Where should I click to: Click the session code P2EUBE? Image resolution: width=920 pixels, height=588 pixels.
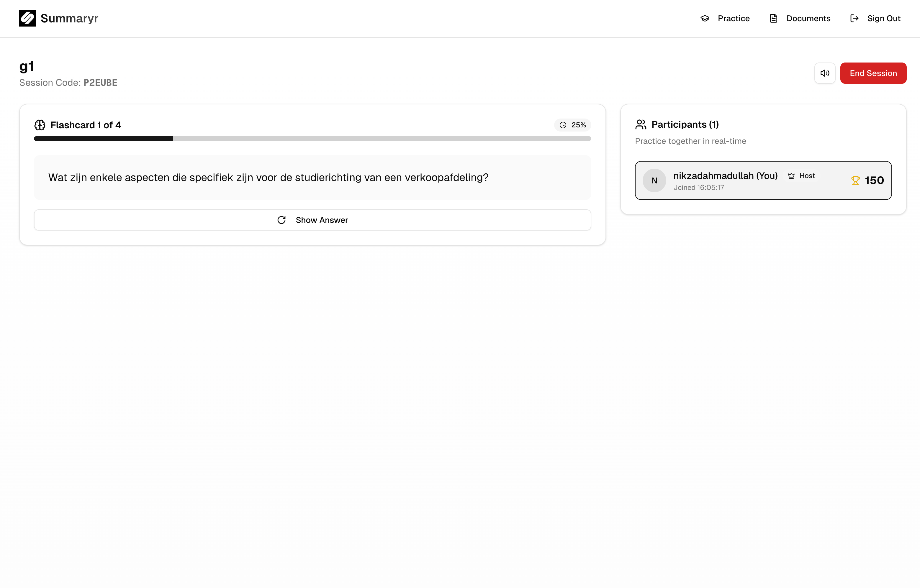100,83
